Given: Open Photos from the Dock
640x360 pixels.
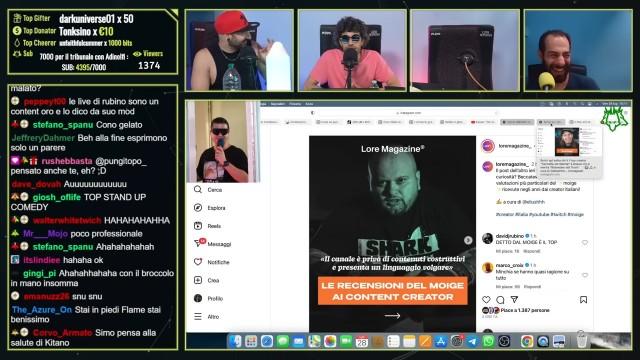Looking at the screenshot, I should tap(330, 341).
